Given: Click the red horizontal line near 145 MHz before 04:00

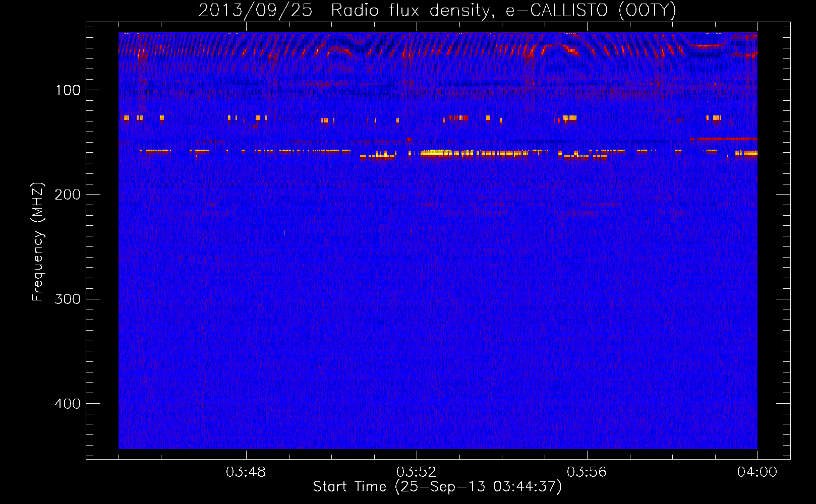Looking at the screenshot, I should pos(724,139).
